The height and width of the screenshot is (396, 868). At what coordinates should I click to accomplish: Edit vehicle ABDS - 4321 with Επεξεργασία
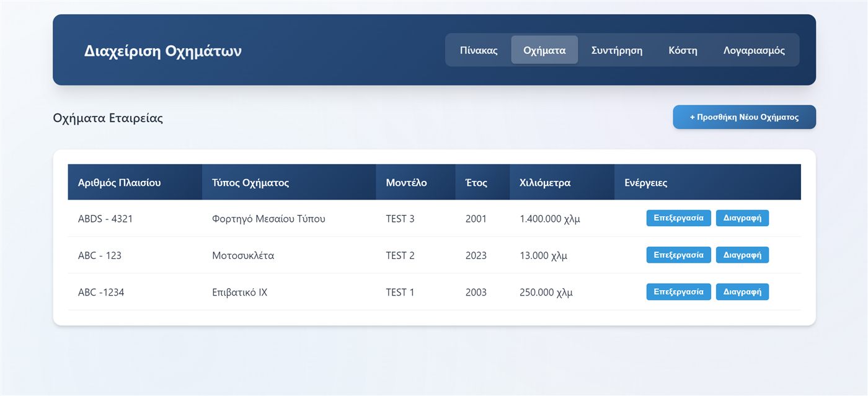click(x=678, y=218)
